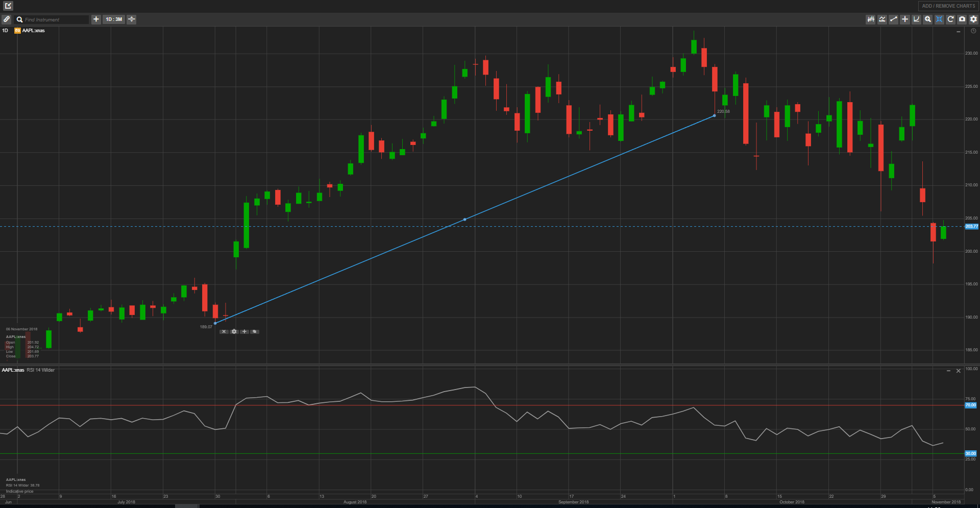Screen dimensions: 980x508
Task: Open the indicators and studies icon
Action: (x=882, y=19)
